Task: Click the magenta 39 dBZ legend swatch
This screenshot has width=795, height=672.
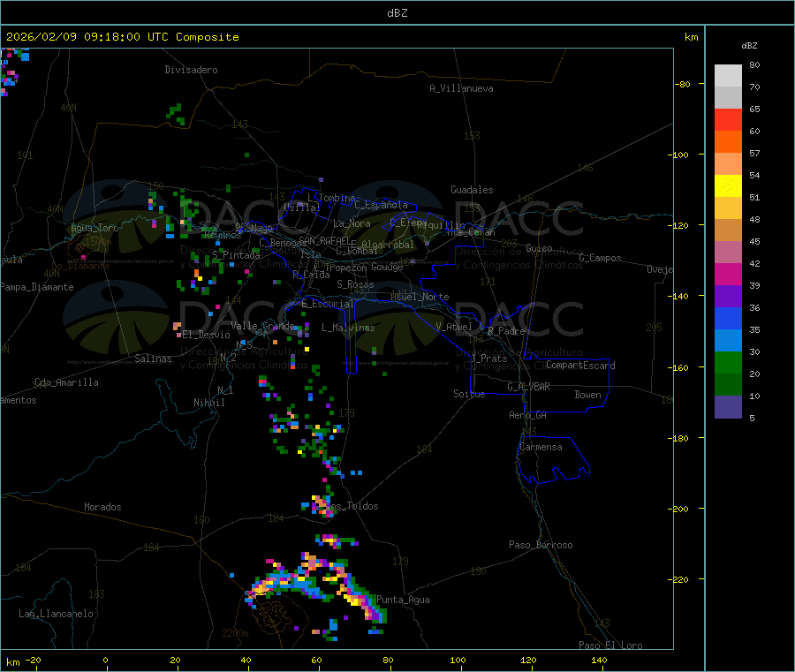Action: pyautogui.click(x=728, y=274)
